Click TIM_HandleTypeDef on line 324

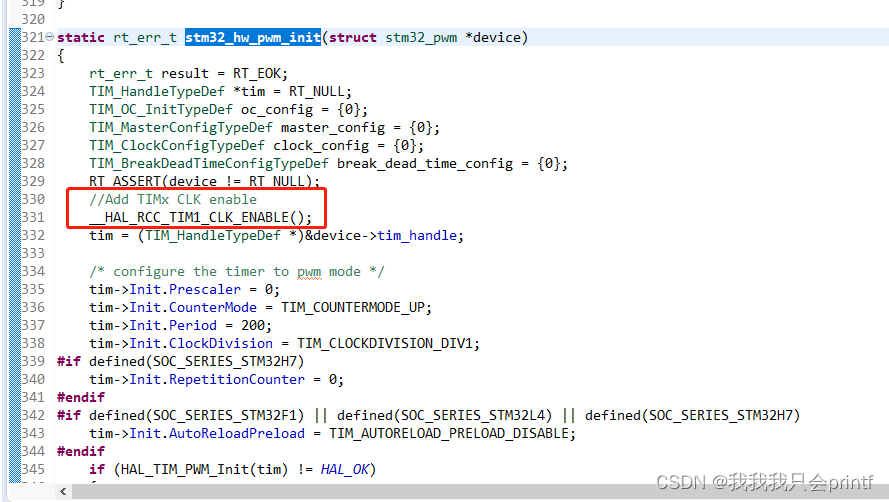click(x=157, y=91)
